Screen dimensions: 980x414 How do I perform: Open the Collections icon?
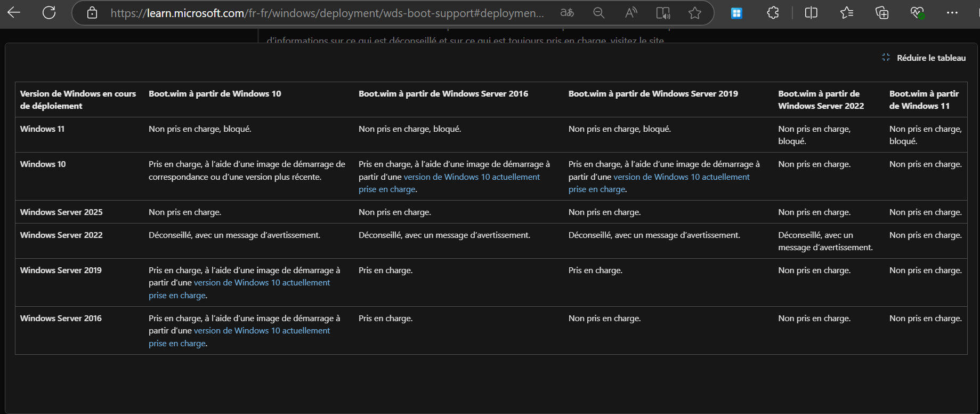882,13
